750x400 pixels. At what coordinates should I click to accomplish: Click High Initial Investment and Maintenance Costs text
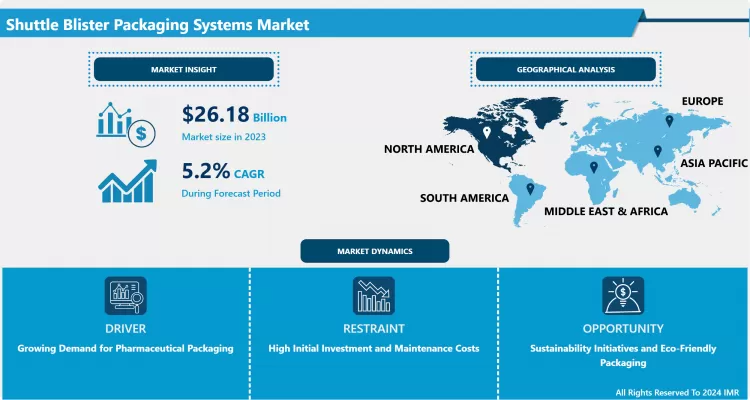(x=374, y=348)
